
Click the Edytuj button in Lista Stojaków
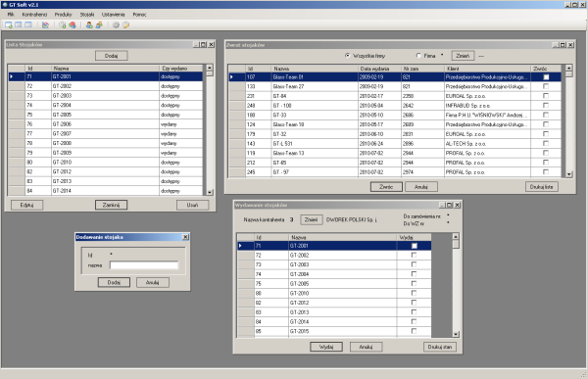[x=26, y=205]
